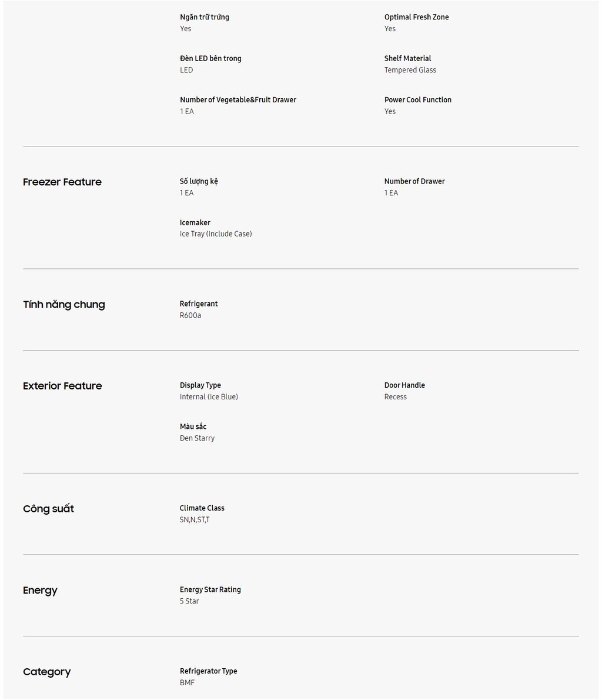The width and height of the screenshot is (602, 700).
Task: Click the Freezer Feature section heading
Action: (62, 182)
